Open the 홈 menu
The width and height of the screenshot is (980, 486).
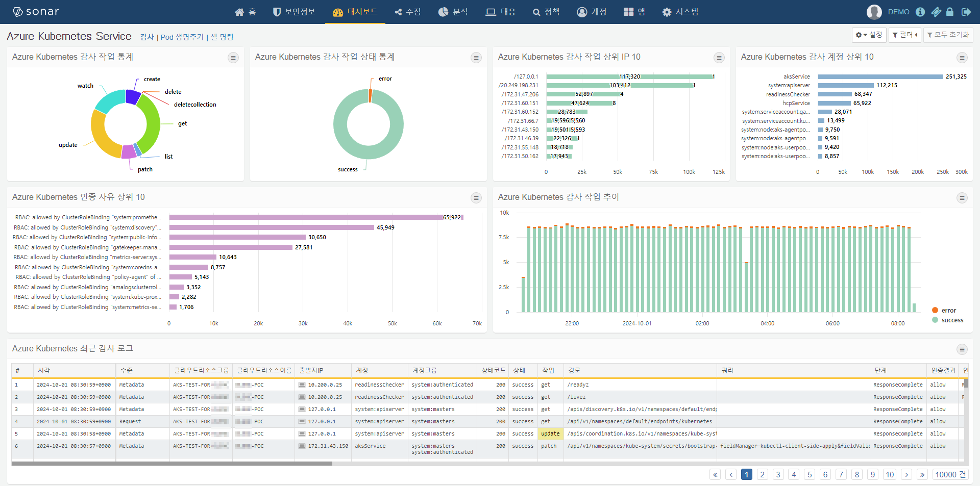[x=245, y=12]
